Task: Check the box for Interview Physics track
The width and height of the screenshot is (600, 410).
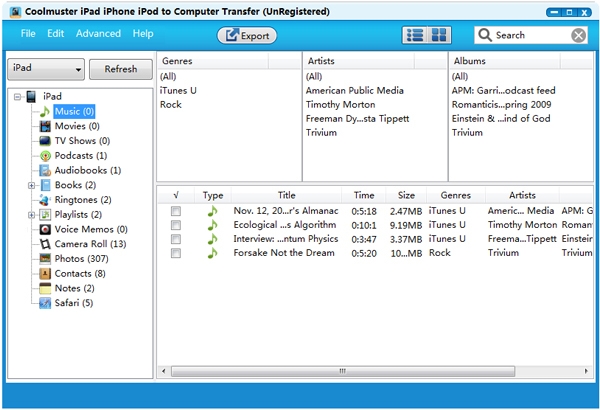Action: coord(176,239)
